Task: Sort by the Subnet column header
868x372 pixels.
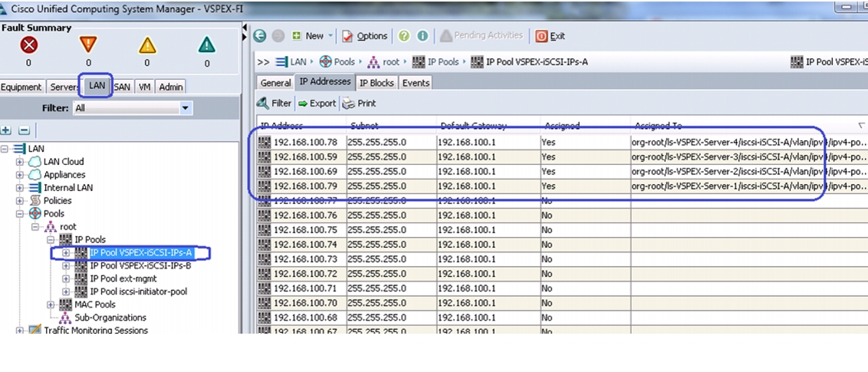Action: coord(391,126)
